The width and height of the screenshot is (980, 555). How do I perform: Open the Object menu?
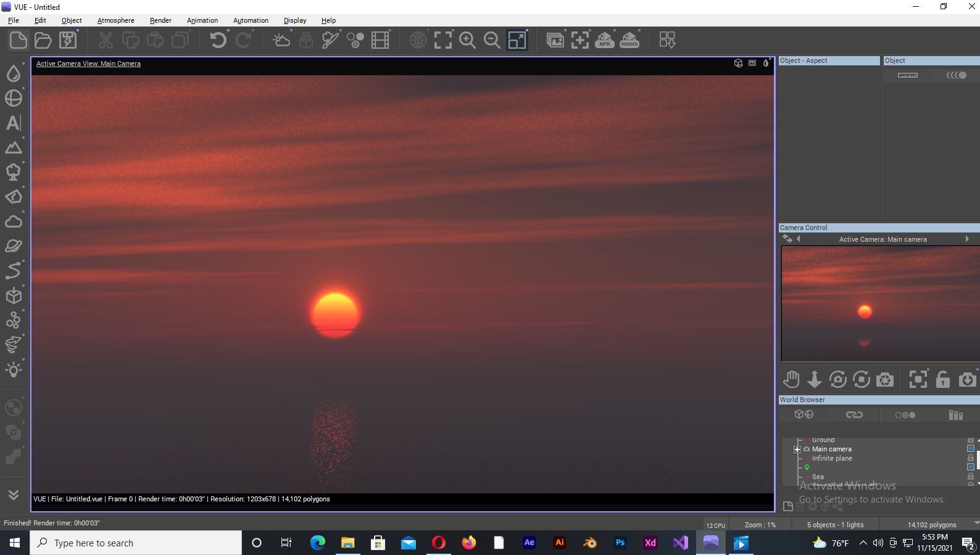point(72,20)
